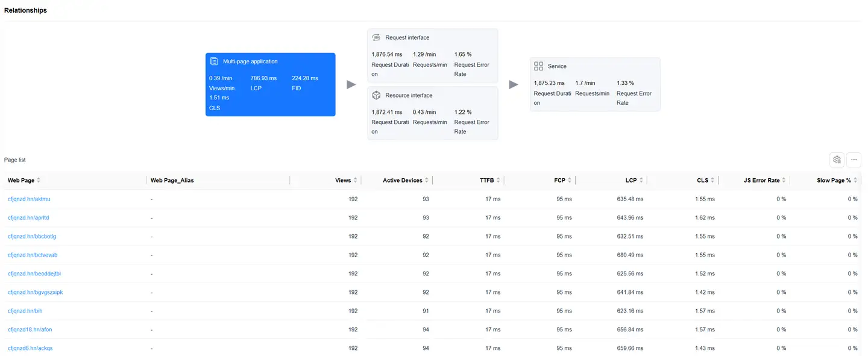The height and width of the screenshot is (356, 868).
Task: Select the Resource interface card
Action: pos(432,113)
